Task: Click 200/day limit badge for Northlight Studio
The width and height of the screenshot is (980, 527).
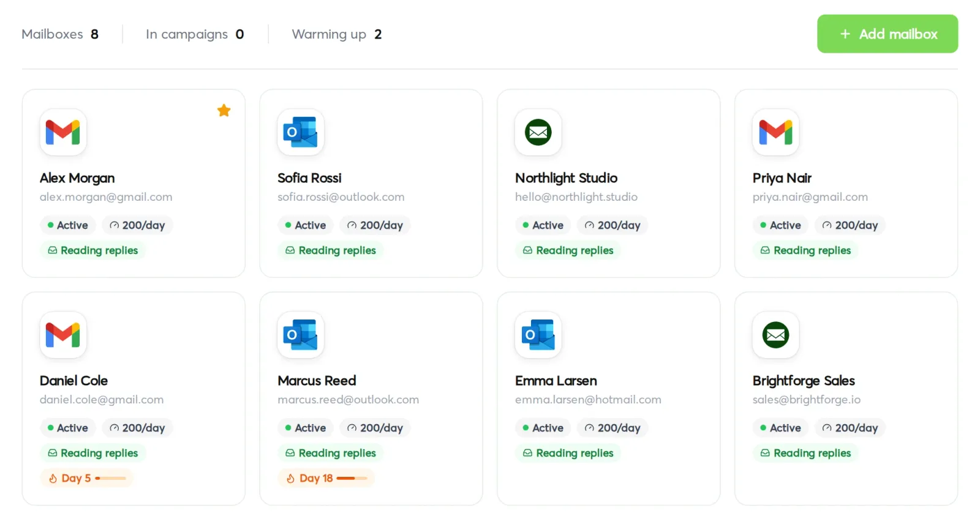Action: coord(613,225)
